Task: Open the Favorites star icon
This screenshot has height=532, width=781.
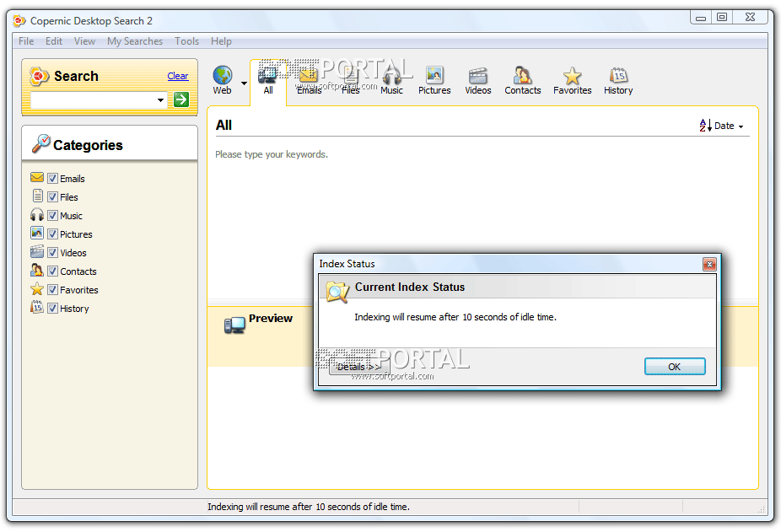Action: (x=573, y=76)
